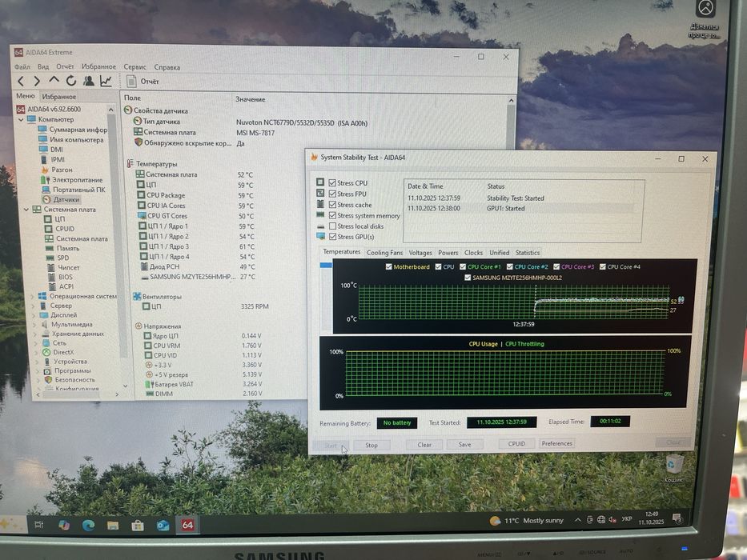This screenshot has width=747, height=560.
Task: Open the Сервис menu
Action: pos(135,67)
